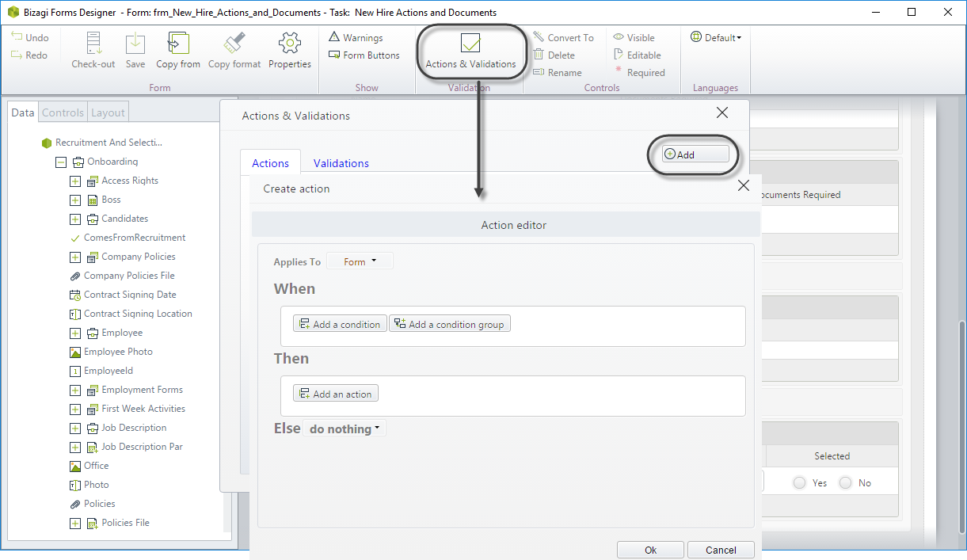Open the Else do nothing dropdown

(345, 429)
